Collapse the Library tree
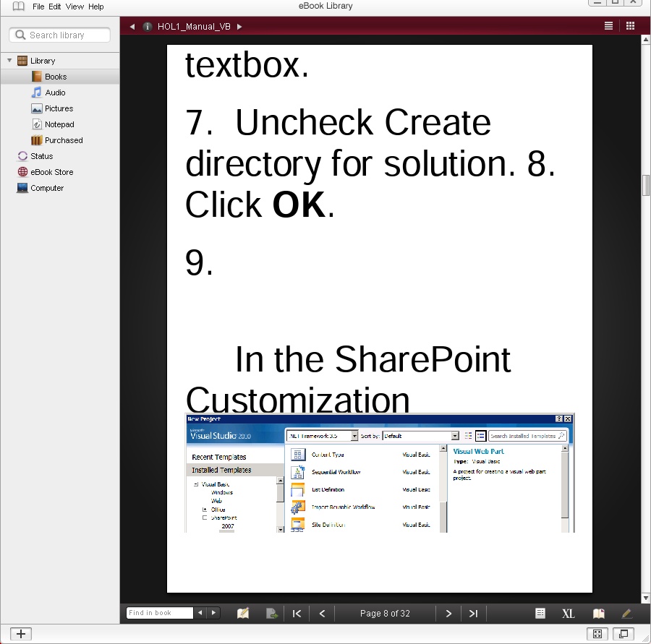This screenshot has width=651, height=644. [9, 61]
